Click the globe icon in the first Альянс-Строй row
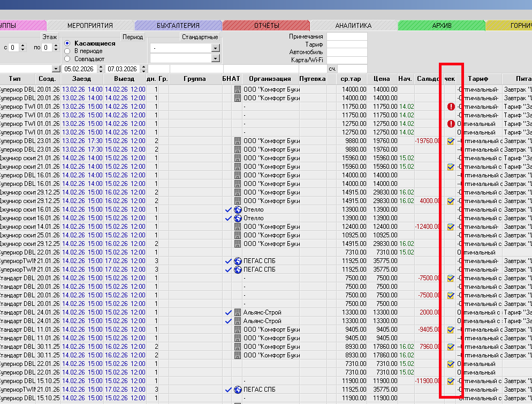532x404 pixels. click(238, 312)
